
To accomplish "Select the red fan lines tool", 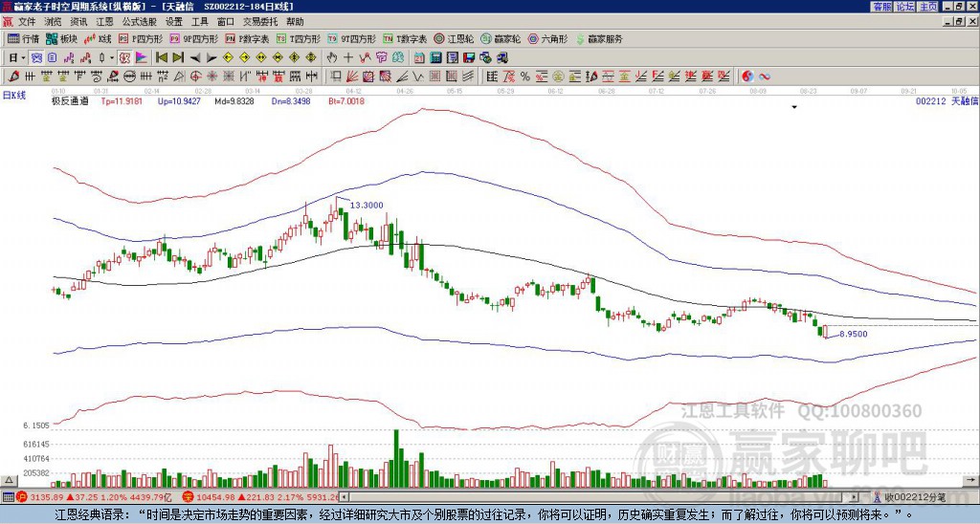I will [x=352, y=76].
